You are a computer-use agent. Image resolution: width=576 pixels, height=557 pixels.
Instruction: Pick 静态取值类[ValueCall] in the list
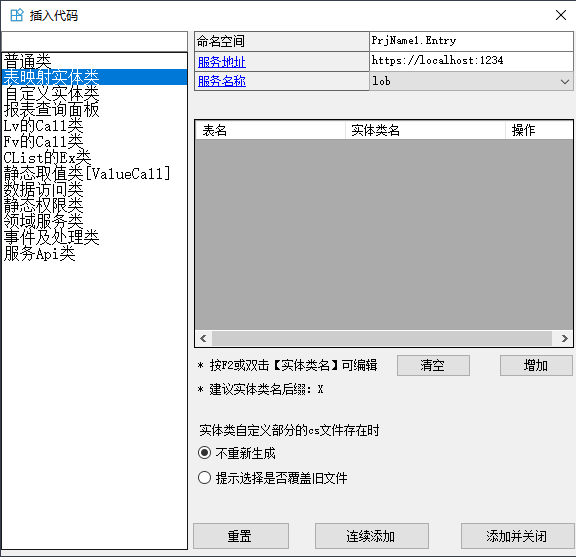(x=87, y=173)
